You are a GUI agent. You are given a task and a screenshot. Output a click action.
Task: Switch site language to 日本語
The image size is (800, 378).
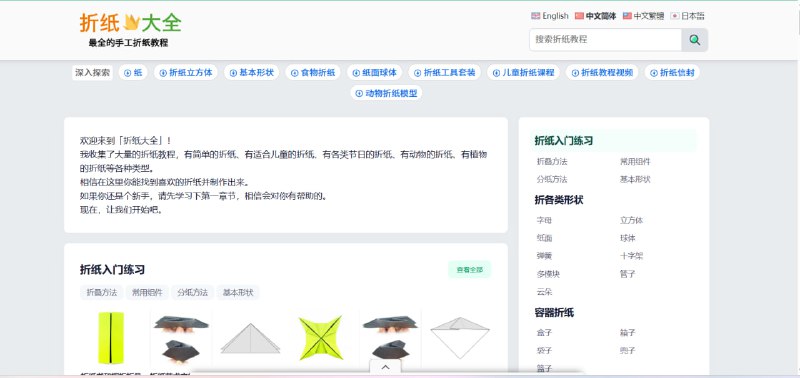[x=688, y=16]
